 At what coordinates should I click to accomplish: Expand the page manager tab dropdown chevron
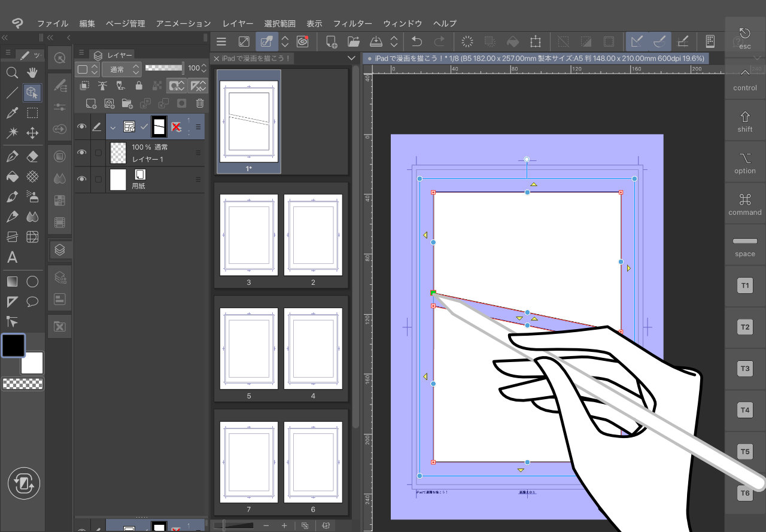pos(351,58)
